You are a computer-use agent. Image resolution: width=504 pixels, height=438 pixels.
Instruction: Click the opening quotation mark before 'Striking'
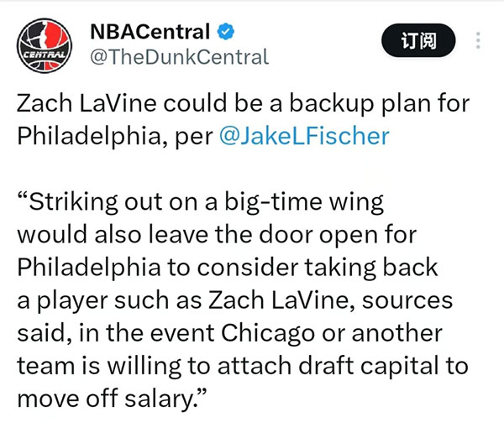tap(23, 196)
